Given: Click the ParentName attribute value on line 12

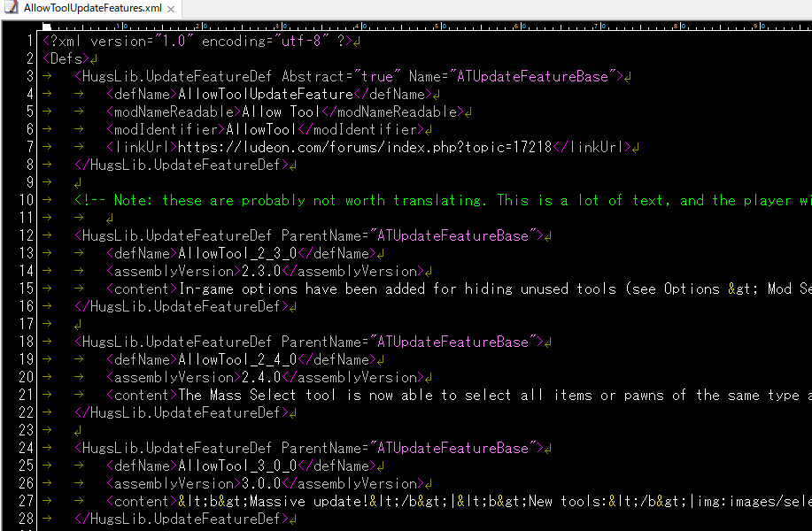Looking at the screenshot, I should click(453, 235).
